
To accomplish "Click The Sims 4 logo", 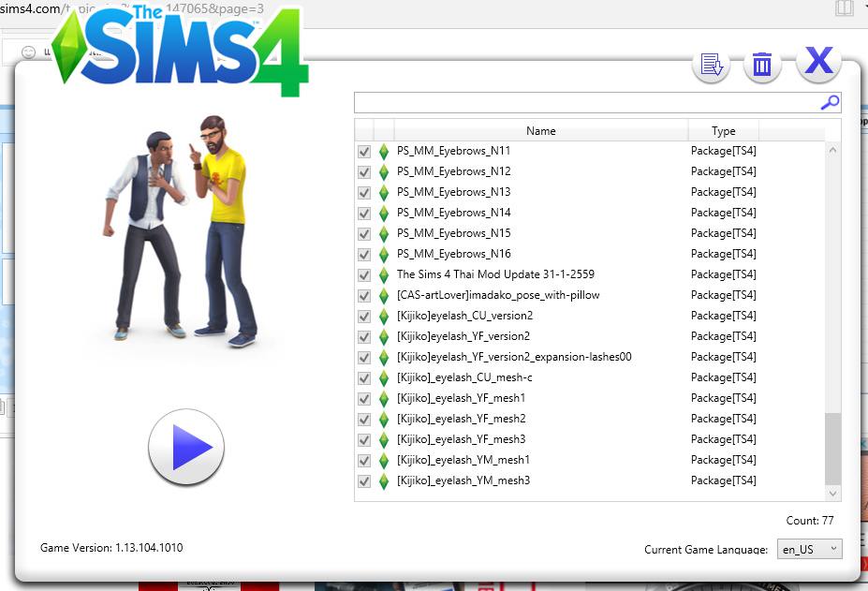I will click(x=180, y=50).
